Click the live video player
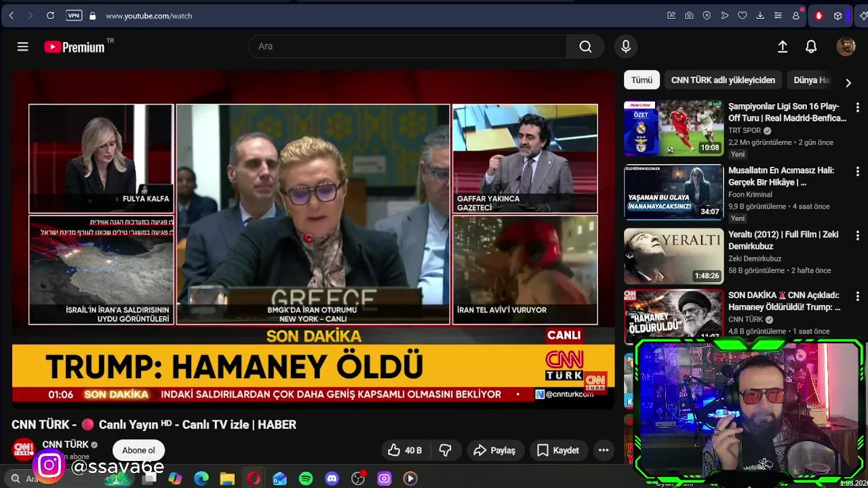This screenshot has height=488, width=868. click(x=313, y=239)
